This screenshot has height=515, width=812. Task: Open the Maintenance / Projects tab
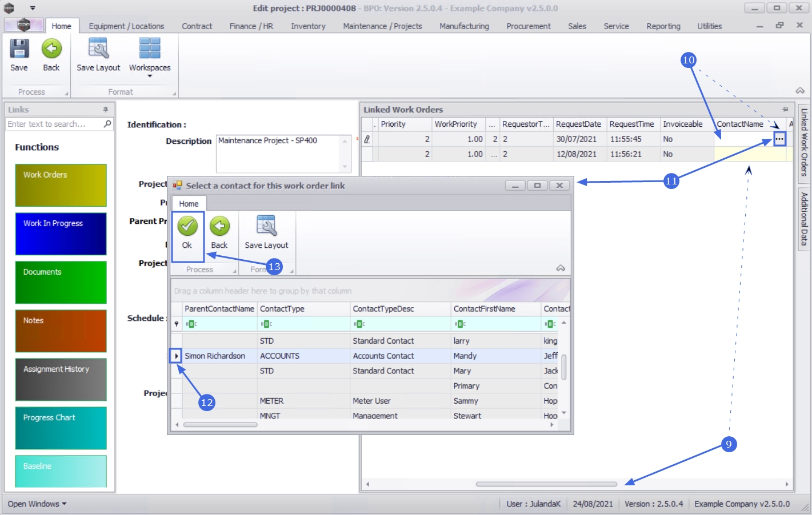click(x=382, y=26)
